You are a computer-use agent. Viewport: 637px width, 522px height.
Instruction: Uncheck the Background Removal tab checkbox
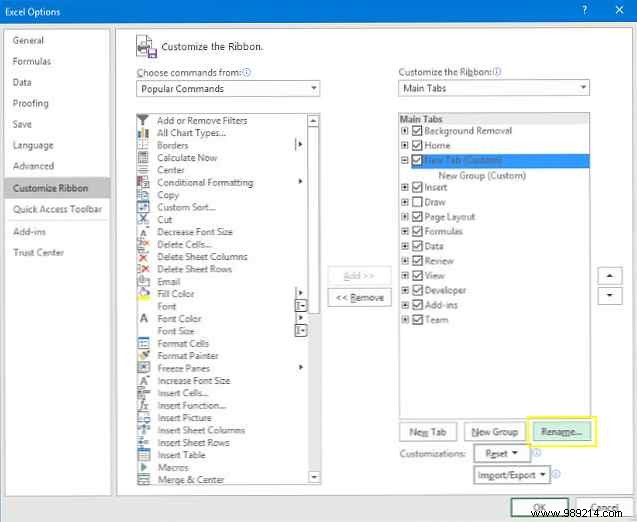coord(417,131)
